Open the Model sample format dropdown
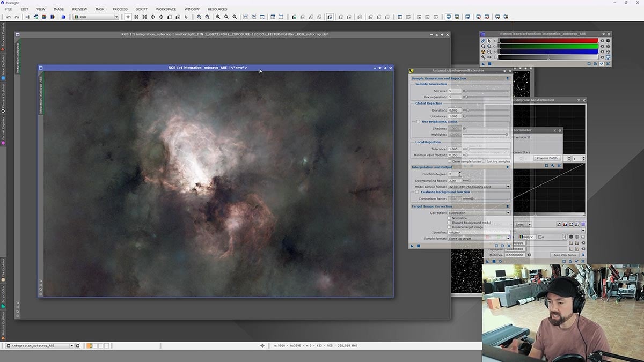The height and width of the screenshot is (362, 644). coord(479,187)
